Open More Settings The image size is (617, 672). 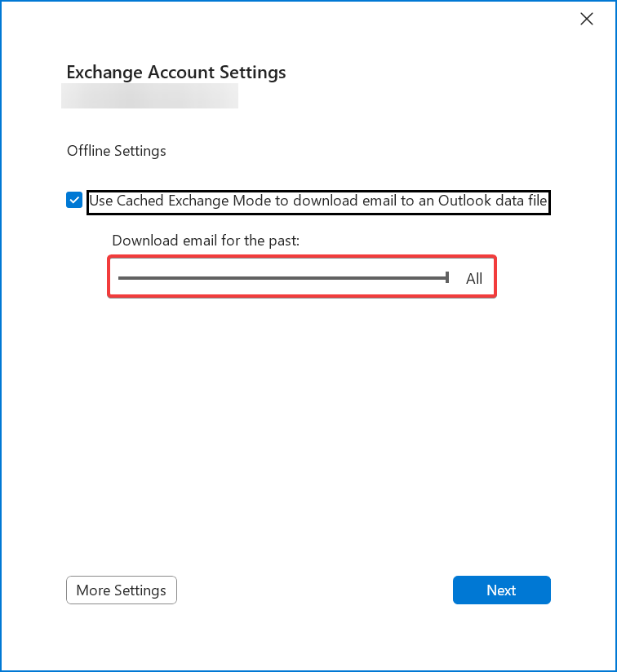coord(122,590)
